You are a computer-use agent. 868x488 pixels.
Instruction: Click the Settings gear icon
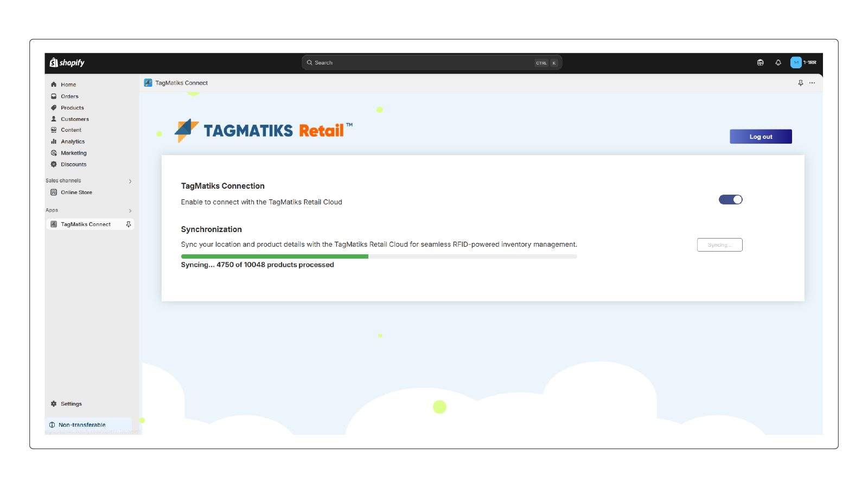click(x=54, y=404)
